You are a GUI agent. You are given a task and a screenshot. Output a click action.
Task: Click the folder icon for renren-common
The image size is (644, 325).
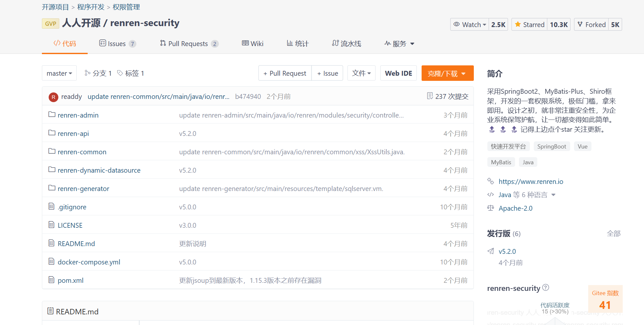[52, 151]
